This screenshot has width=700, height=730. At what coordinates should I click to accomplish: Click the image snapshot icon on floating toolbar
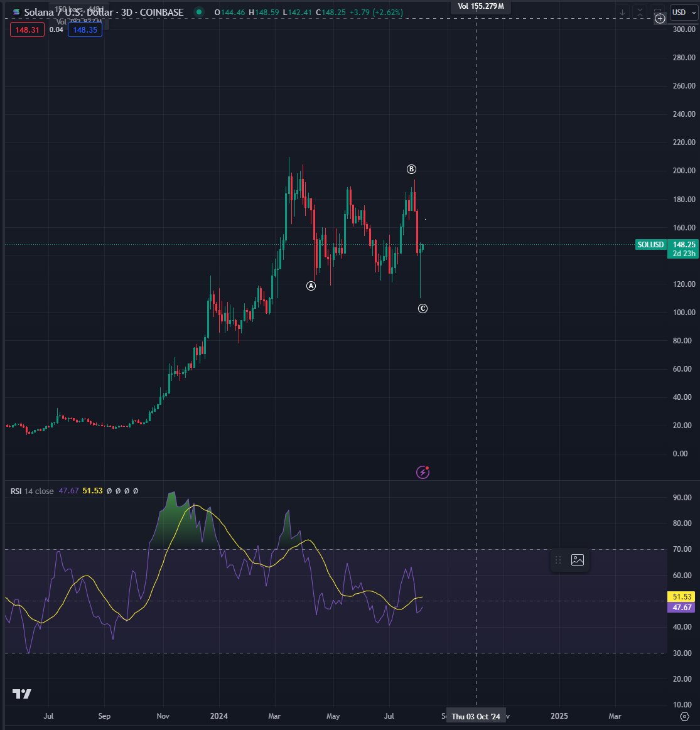(x=578, y=560)
